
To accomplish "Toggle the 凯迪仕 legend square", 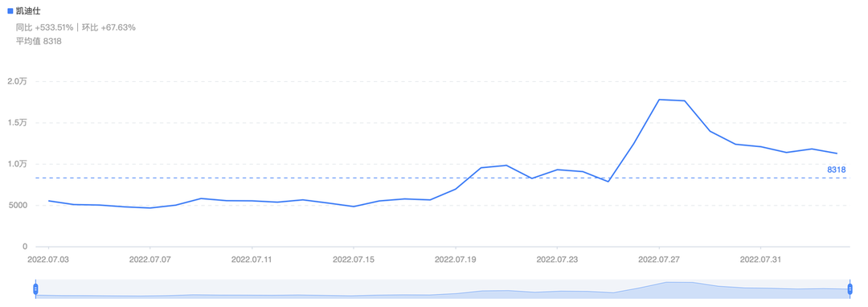I will point(10,10).
